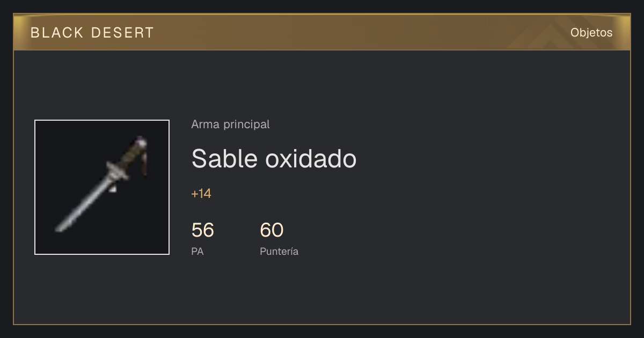
Task: Select the 56 attack value
Action: click(202, 230)
